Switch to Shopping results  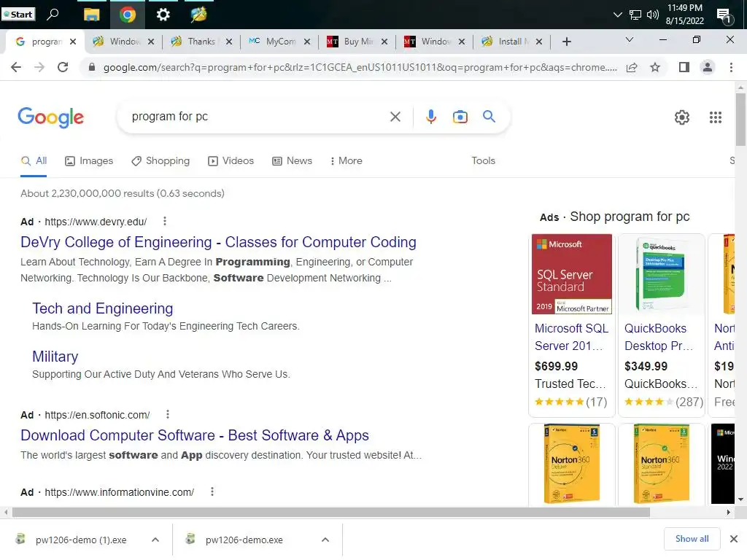coord(160,161)
